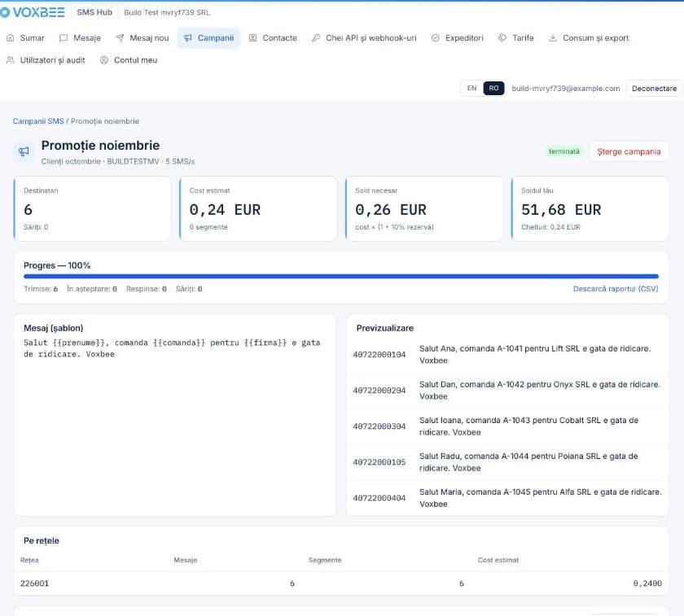Open Chei API și webhook-uri
This screenshot has width=684, height=616.
pos(364,38)
